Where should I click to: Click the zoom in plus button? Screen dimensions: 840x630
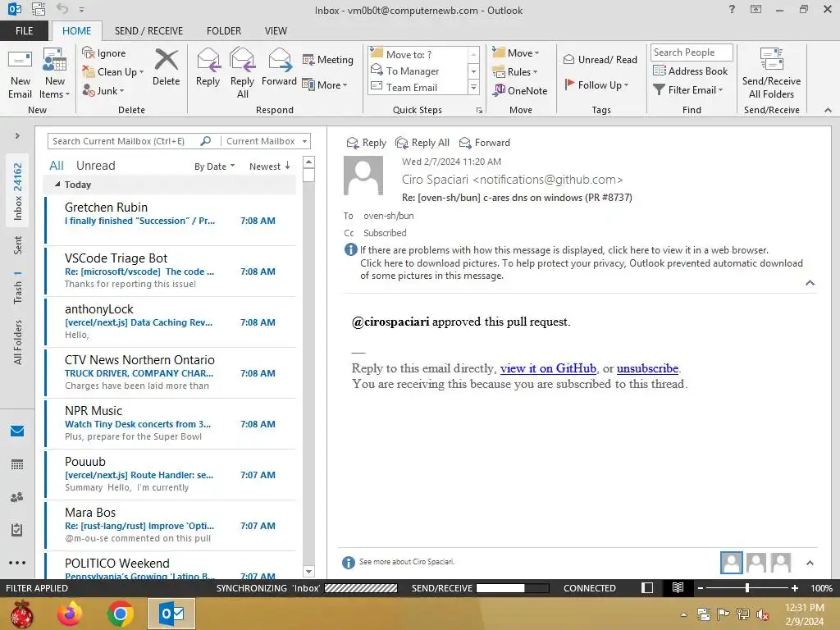point(794,587)
